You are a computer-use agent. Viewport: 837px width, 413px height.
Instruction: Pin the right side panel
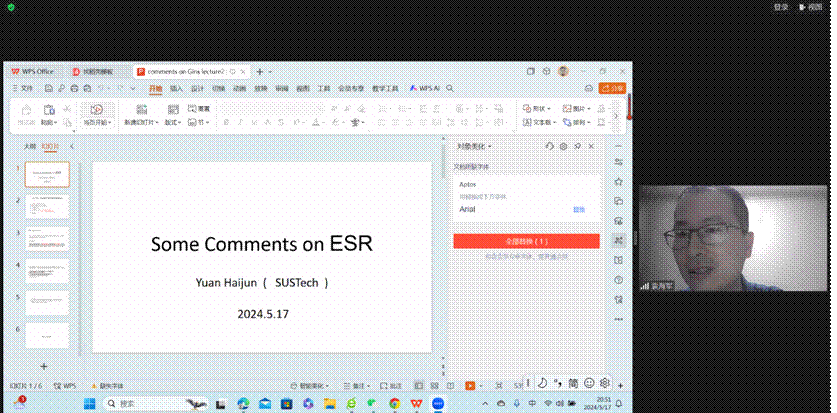coord(577,146)
